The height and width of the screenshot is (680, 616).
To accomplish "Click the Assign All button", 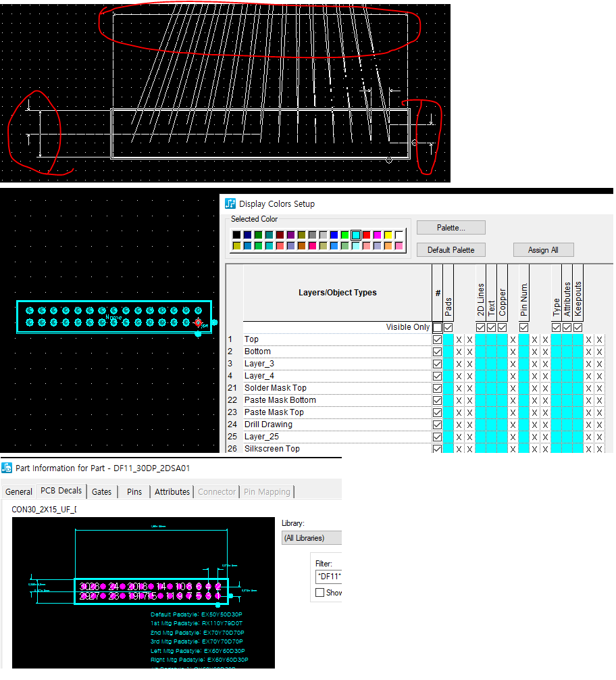I will 544,250.
